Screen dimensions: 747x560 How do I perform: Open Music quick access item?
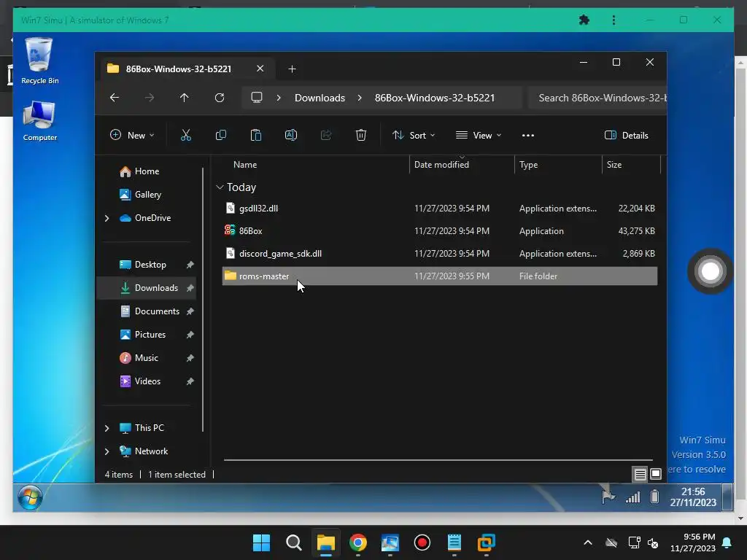[146, 357]
